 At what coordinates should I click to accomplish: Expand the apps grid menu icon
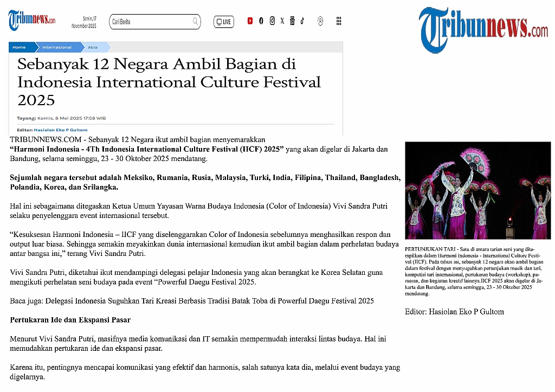pyautogui.click(x=339, y=21)
